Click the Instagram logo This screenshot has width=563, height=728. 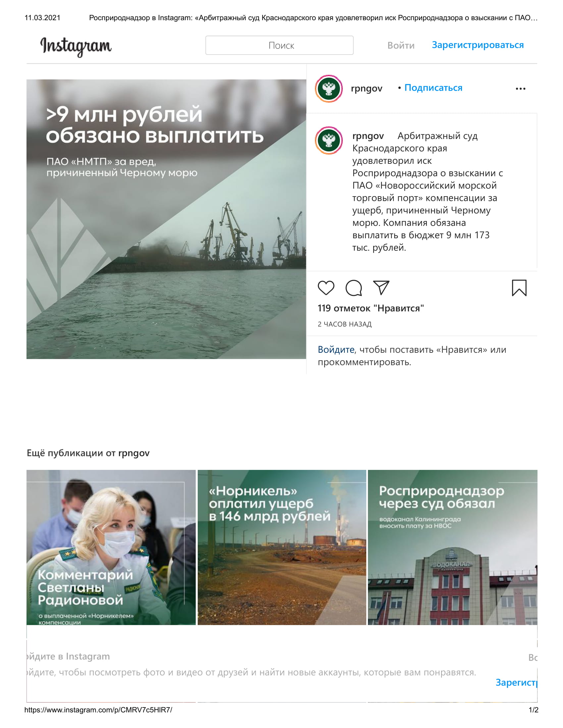[76, 46]
